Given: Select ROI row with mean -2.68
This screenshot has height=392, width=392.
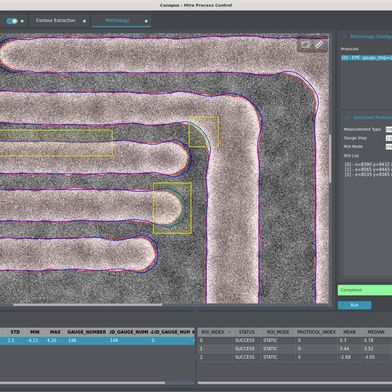Looking at the screenshot, I should pyautogui.click(x=295, y=357).
